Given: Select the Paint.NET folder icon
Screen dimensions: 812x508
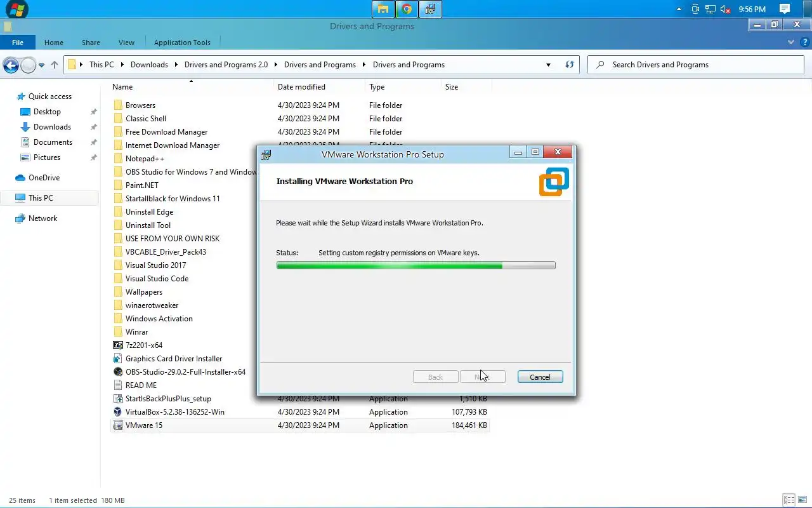Looking at the screenshot, I should pyautogui.click(x=118, y=185).
